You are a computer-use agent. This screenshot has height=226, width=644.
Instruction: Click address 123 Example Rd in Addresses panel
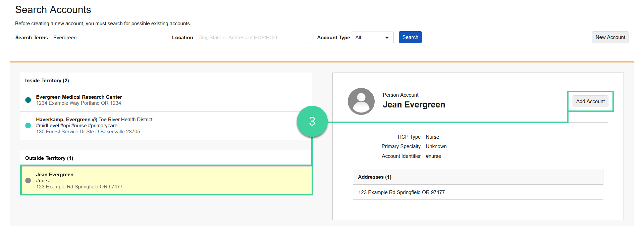click(x=401, y=192)
